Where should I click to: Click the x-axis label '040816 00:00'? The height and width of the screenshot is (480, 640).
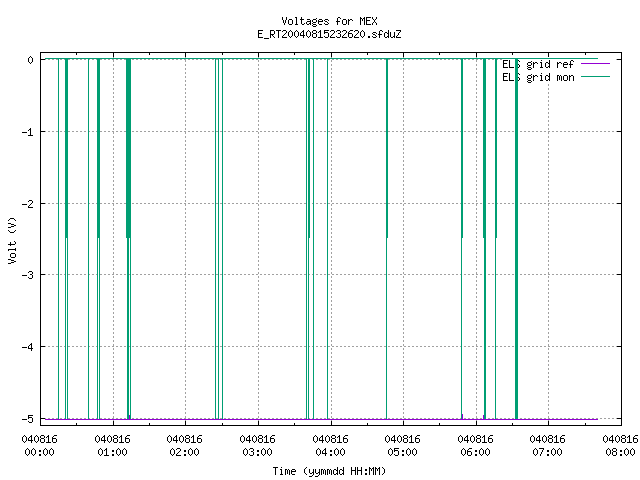pyautogui.click(x=40, y=446)
